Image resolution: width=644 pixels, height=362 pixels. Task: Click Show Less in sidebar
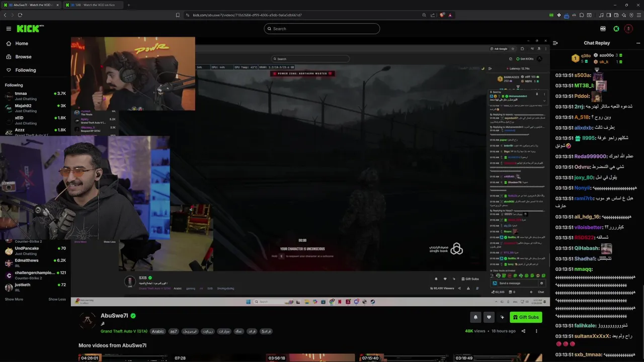pyautogui.click(x=57, y=299)
